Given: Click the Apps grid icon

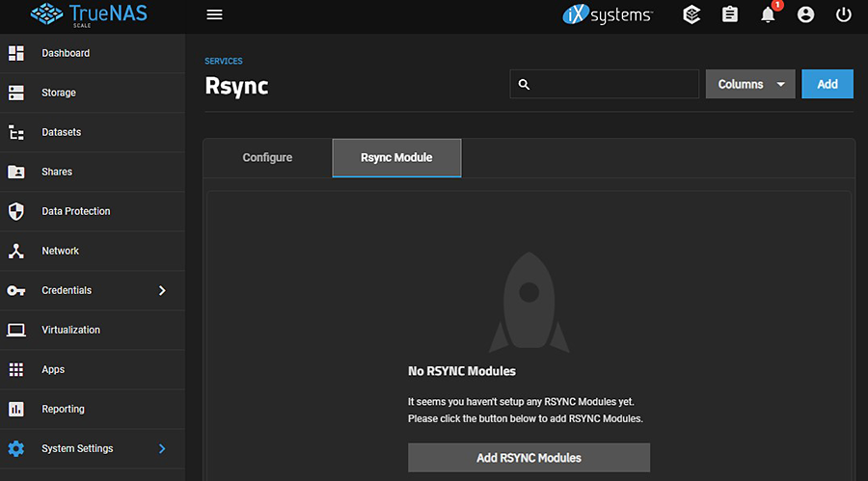Looking at the screenshot, I should pos(16,369).
